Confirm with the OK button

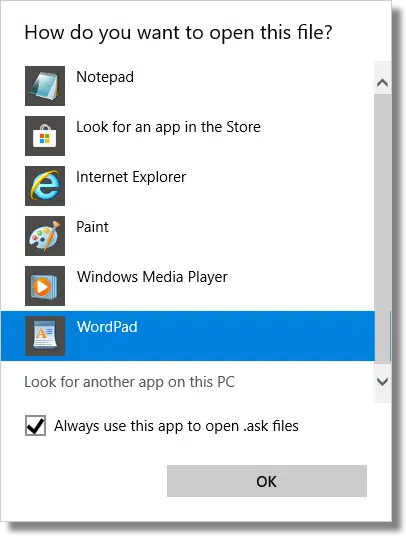(267, 481)
